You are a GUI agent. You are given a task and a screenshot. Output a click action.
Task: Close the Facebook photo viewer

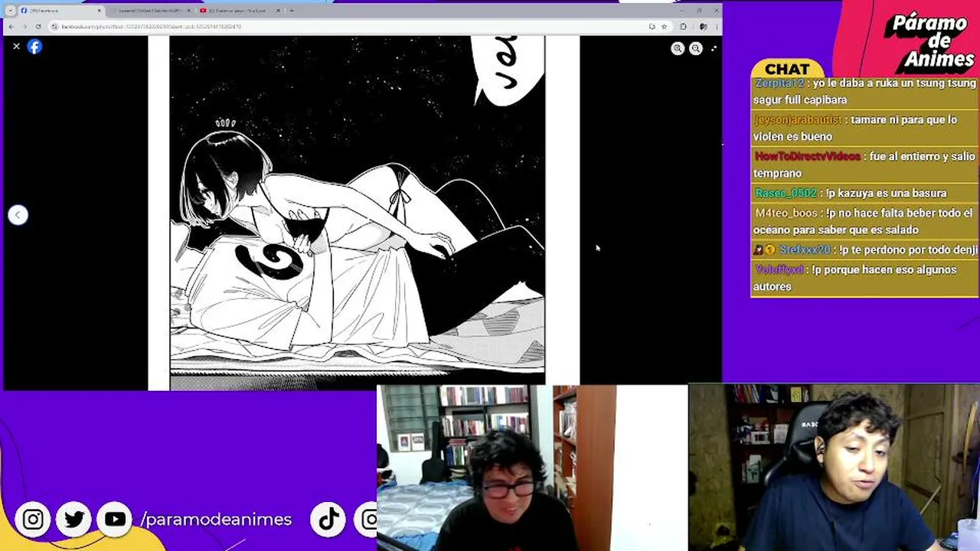[x=16, y=47]
